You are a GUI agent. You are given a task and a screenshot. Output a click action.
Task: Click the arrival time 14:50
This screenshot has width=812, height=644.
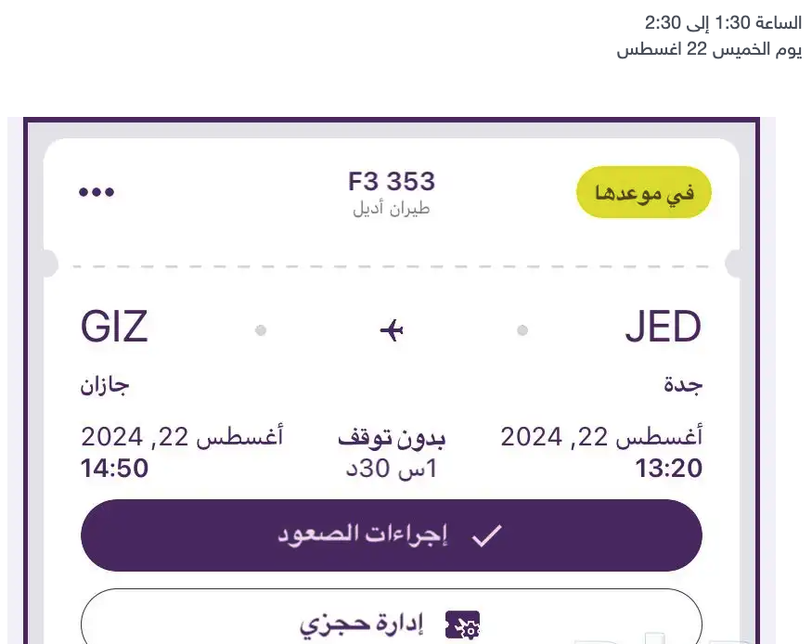click(115, 468)
